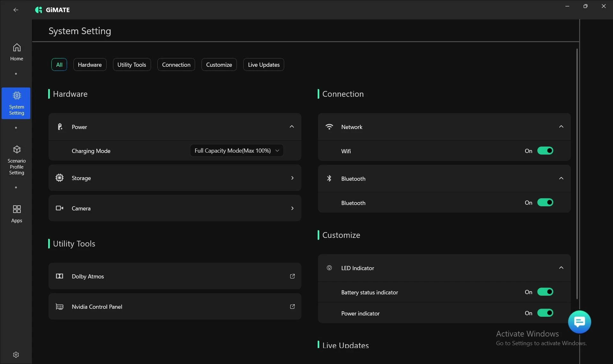Turn off the Wifi toggle
Screen dimensions: 613x364
(x=545, y=151)
